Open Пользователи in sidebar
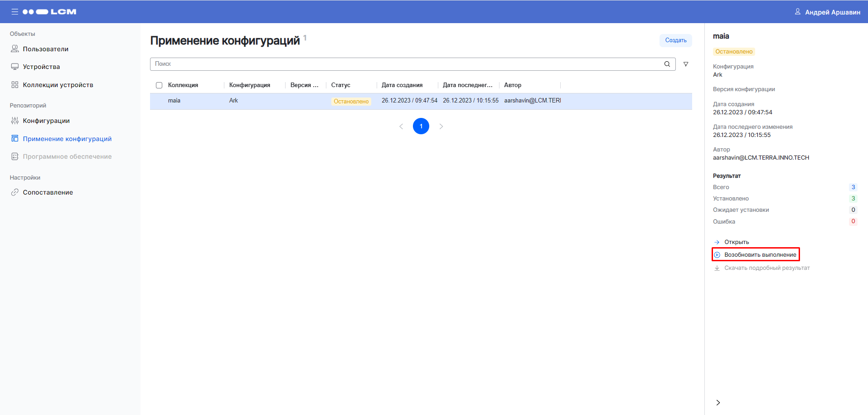The width and height of the screenshot is (868, 415). [45, 49]
